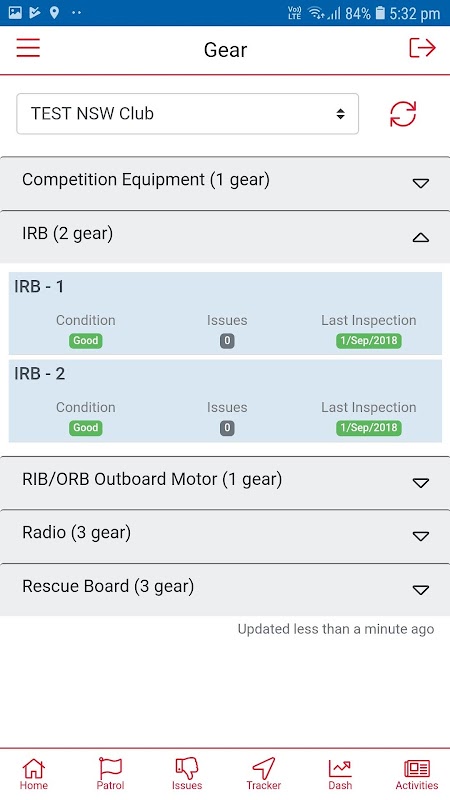Viewport: 450px width, 800px height.
Task: Tap the logout icon
Action: [422, 48]
